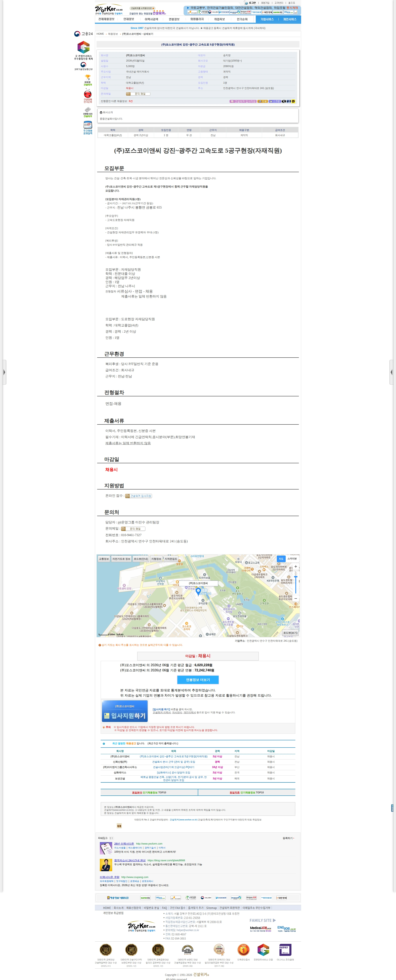Click the 목록 button
396x980 pixels.
119,826
